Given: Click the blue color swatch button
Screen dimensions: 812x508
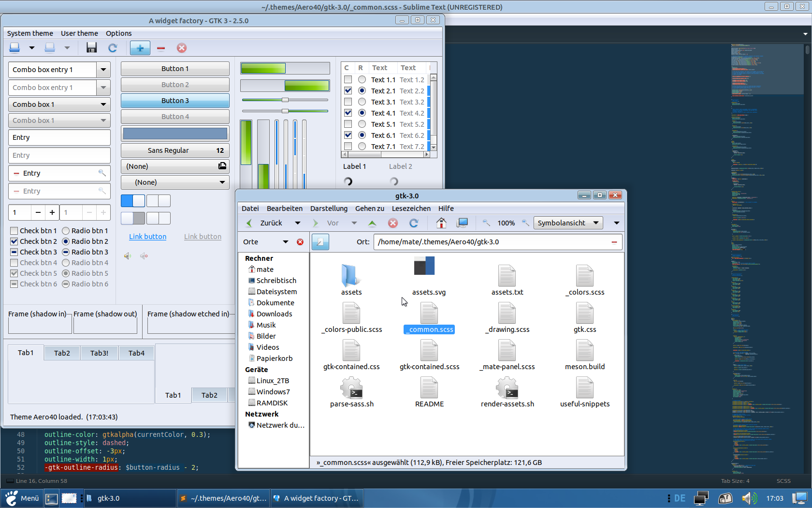Looking at the screenshot, I should [x=175, y=134].
